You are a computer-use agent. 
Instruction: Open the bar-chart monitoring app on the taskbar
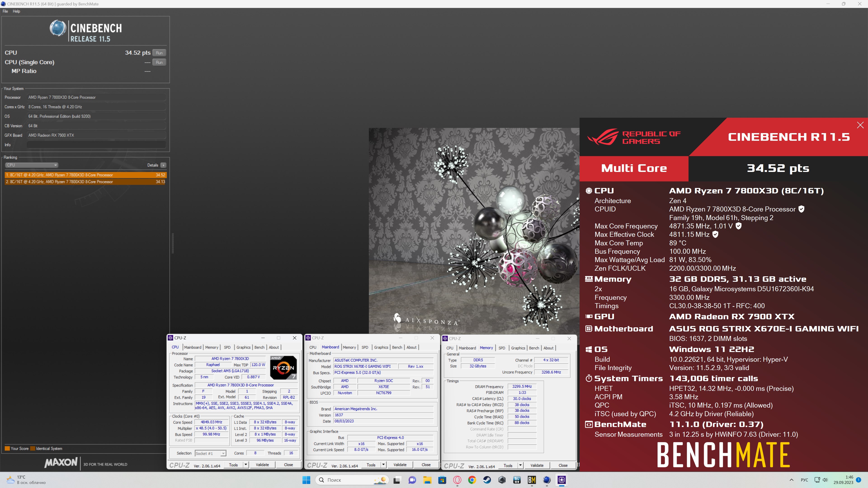coord(517,480)
